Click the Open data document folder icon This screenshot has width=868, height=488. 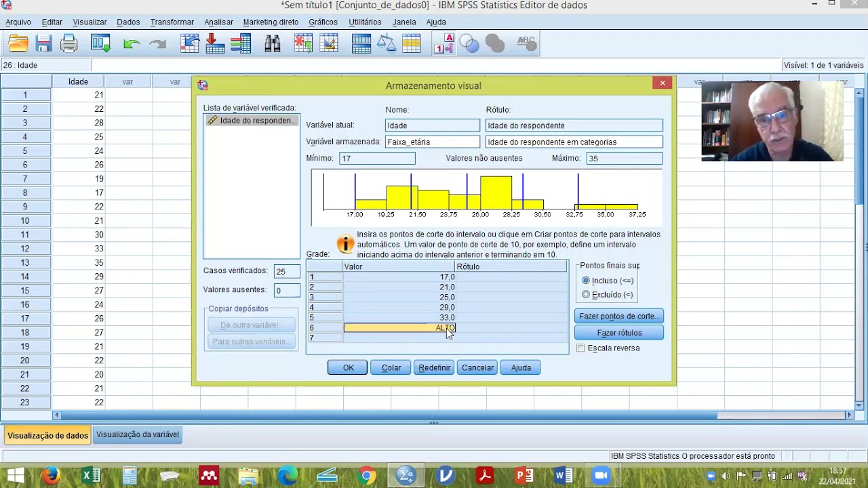coord(18,44)
